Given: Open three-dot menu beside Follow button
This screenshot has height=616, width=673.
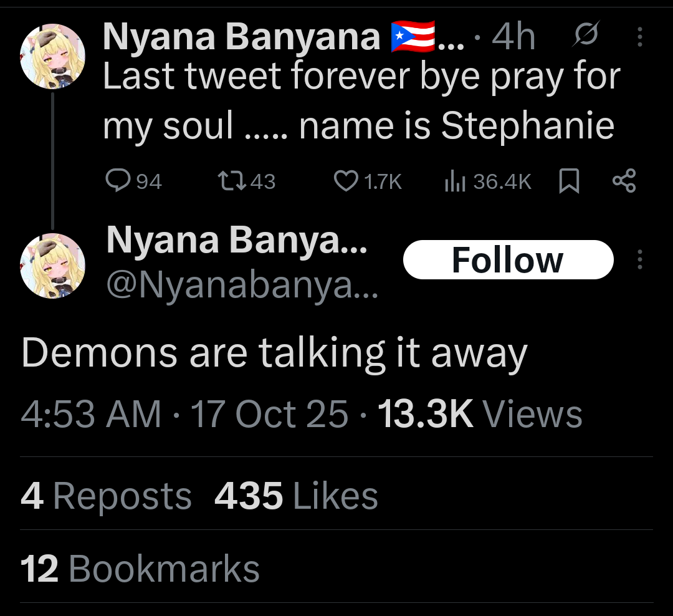Looking at the screenshot, I should point(639,259).
